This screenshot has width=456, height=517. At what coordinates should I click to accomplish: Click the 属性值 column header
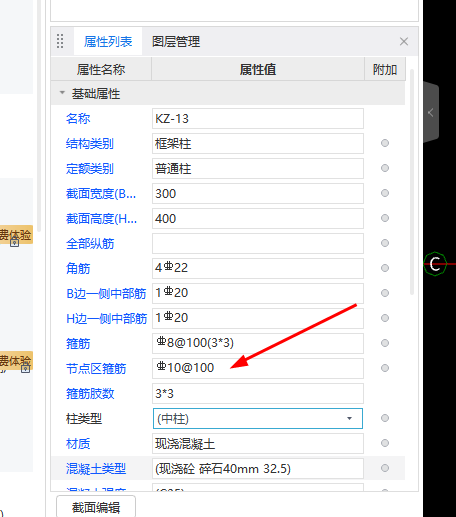(258, 69)
